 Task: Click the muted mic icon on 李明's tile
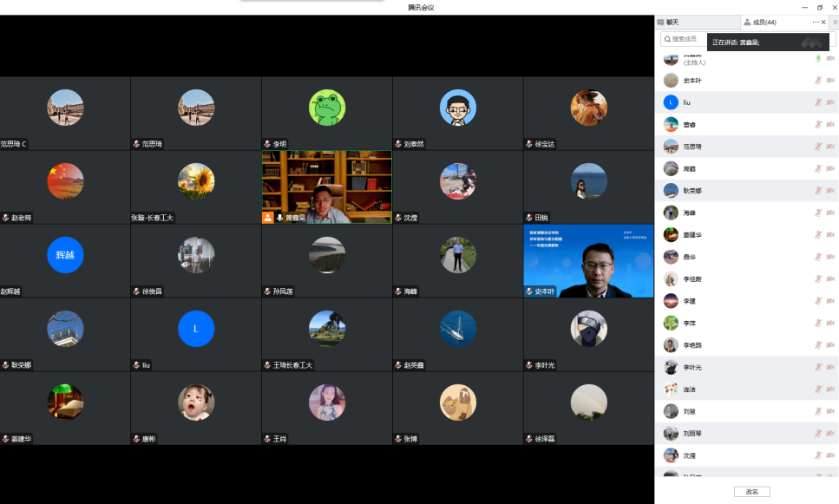tap(268, 144)
